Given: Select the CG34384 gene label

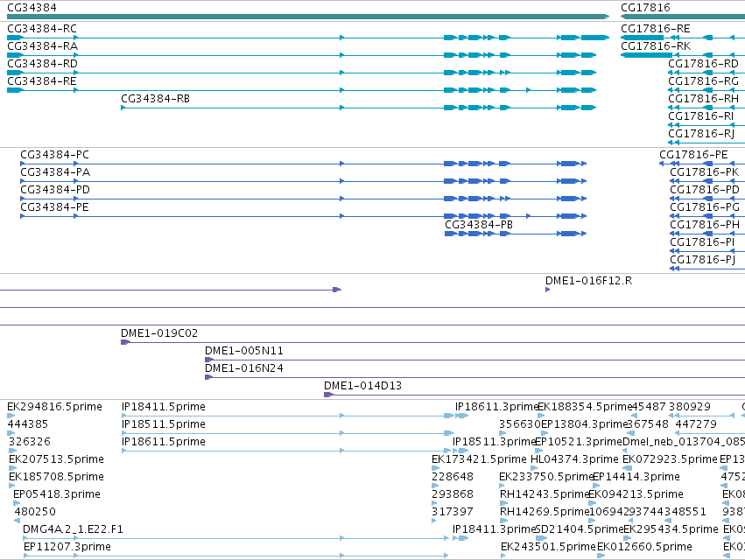Looking at the screenshot, I should pyautogui.click(x=32, y=8).
